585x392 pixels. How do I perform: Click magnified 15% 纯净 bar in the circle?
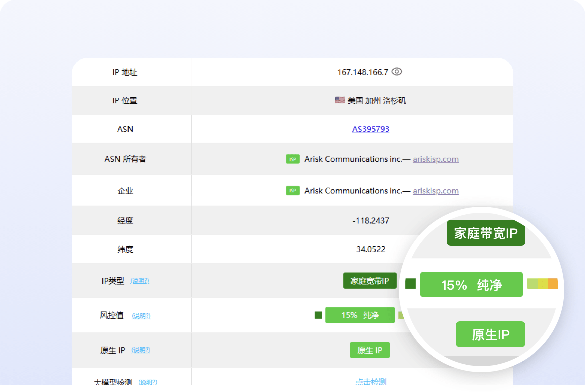[x=471, y=285]
